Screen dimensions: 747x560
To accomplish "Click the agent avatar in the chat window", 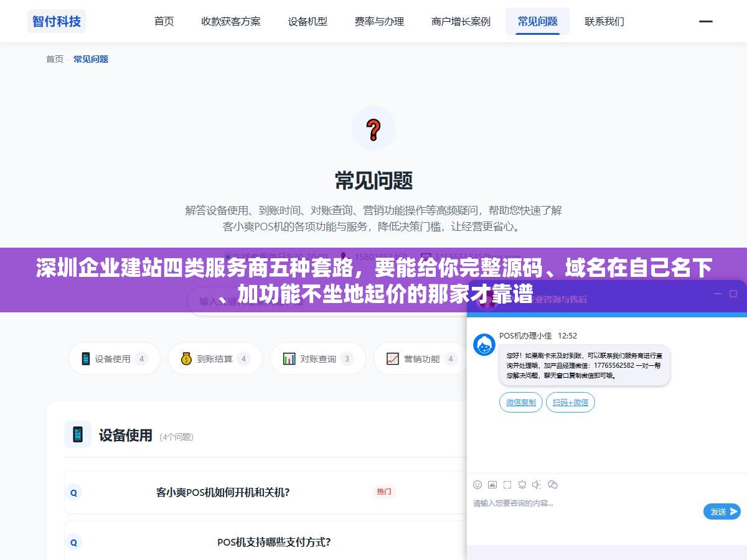I will pyautogui.click(x=484, y=345).
